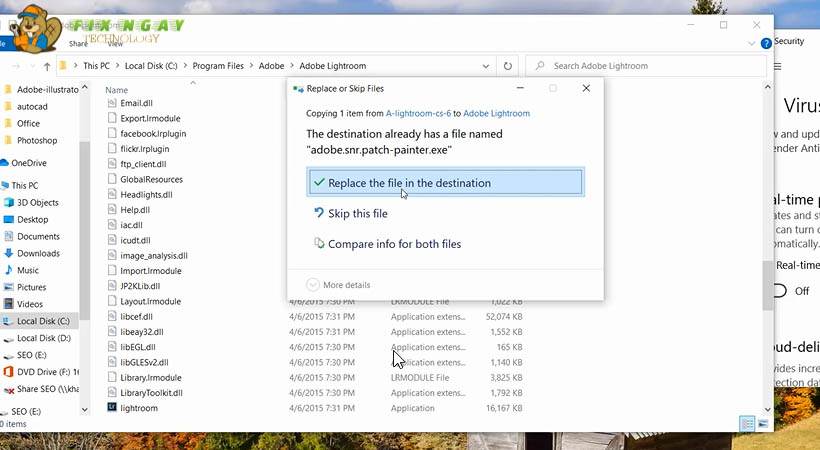
Task: Open Downloads in navigation pane
Action: point(38,253)
